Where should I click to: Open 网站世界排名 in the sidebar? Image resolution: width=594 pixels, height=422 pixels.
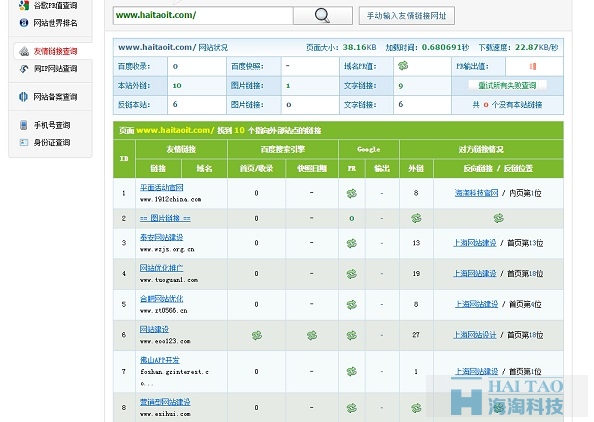point(55,23)
